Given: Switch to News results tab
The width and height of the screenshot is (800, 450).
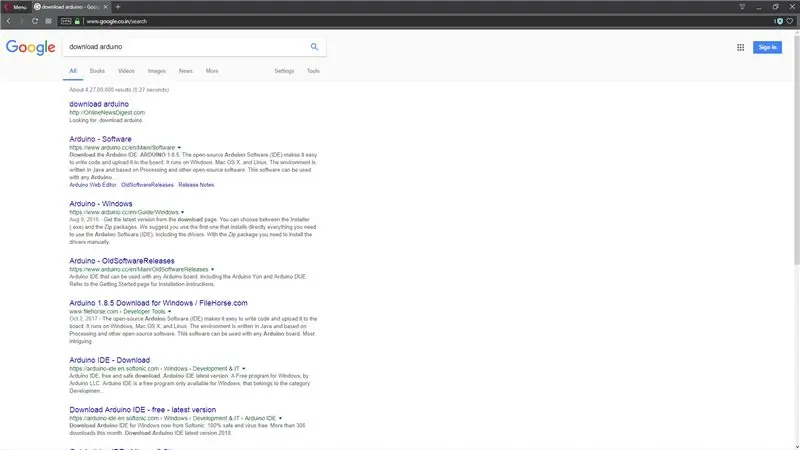Looking at the screenshot, I should tap(186, 71).
